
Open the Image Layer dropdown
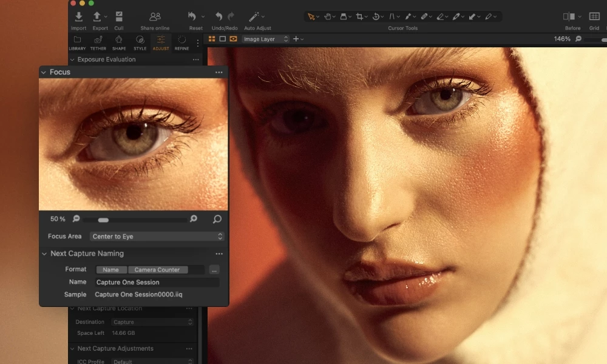click(x=264, y=39)
